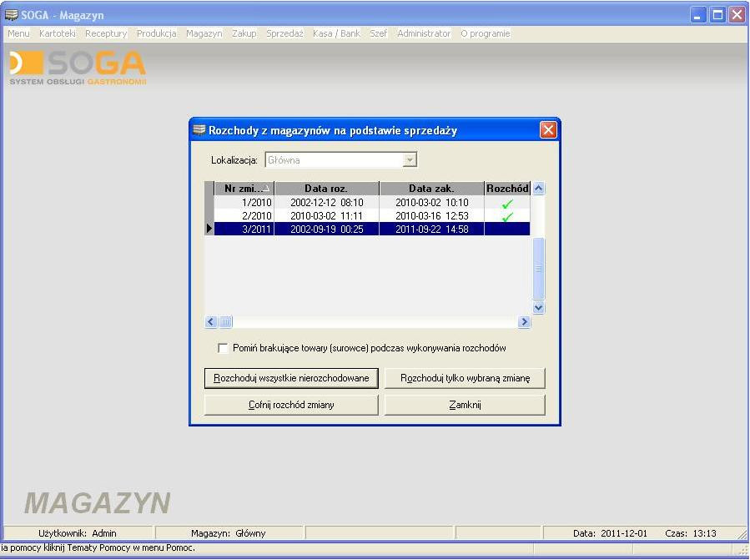Sort by Data roz. column header

click(327, 189)
